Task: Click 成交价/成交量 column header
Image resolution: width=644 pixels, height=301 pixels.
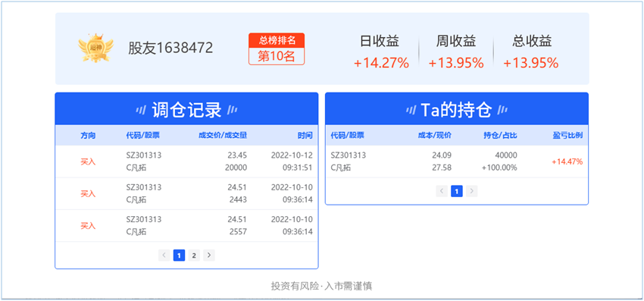Action: click(223, 135)
